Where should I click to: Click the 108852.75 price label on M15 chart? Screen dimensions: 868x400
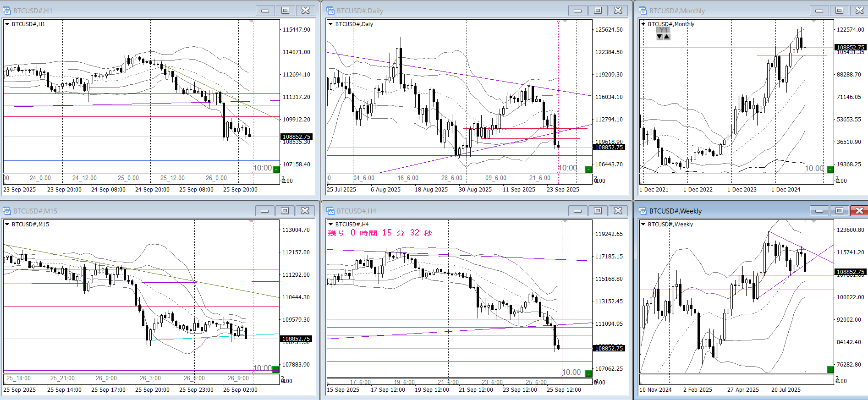tap(296, 339)
